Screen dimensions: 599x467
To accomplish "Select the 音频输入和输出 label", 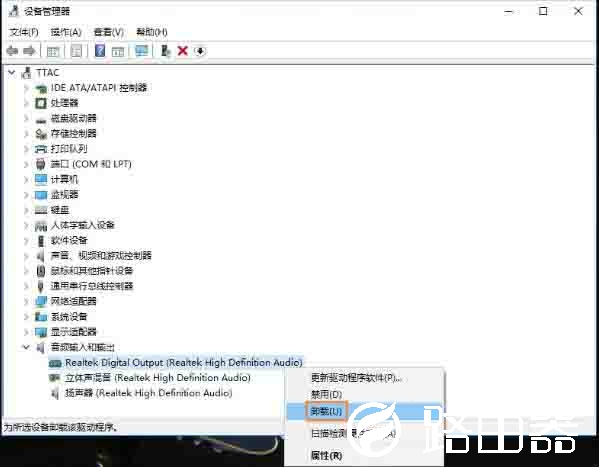I will point(83,347).
